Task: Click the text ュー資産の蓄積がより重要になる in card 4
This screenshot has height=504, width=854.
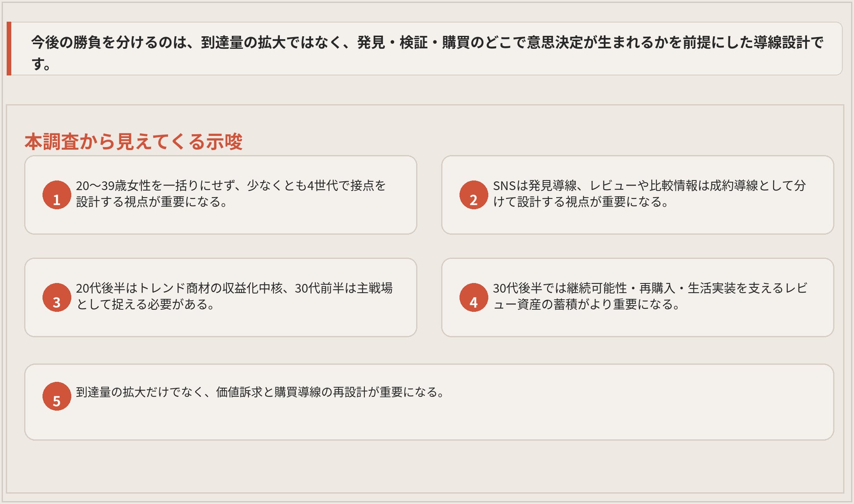Action: pyautogui.click(x=586, y=304)
